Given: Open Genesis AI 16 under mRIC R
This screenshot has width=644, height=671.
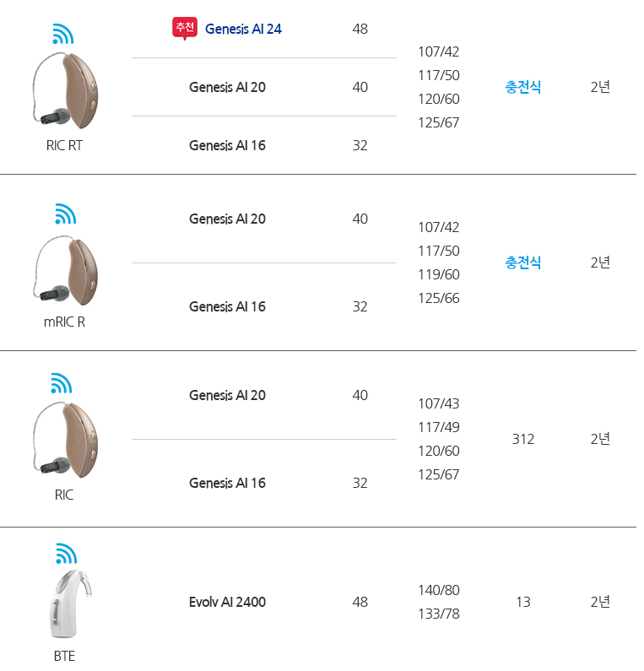Looking at the screenshot, I should coord(227,306).
